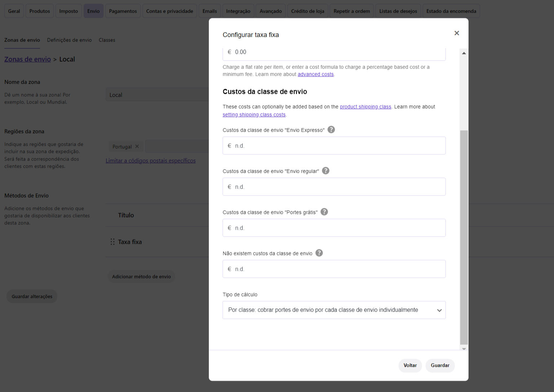
Task: Focus the no shipping class cost input field
Action: click(334, 269)
